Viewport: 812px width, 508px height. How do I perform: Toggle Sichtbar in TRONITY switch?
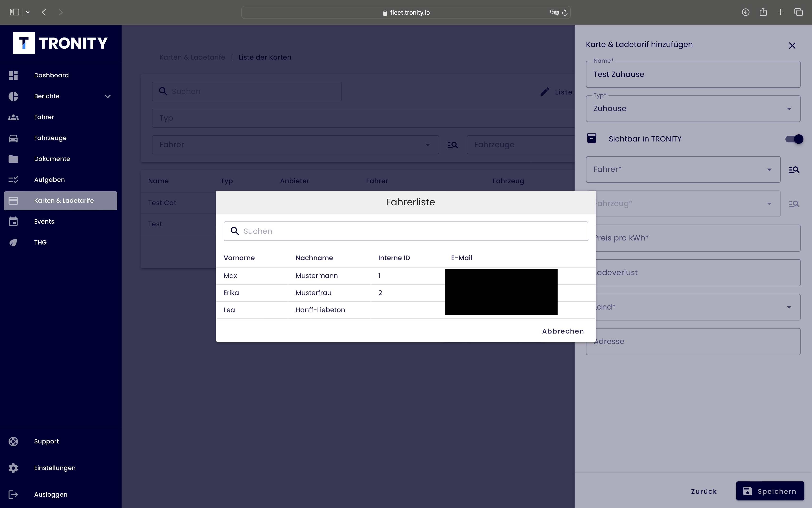tap(794, 139)
